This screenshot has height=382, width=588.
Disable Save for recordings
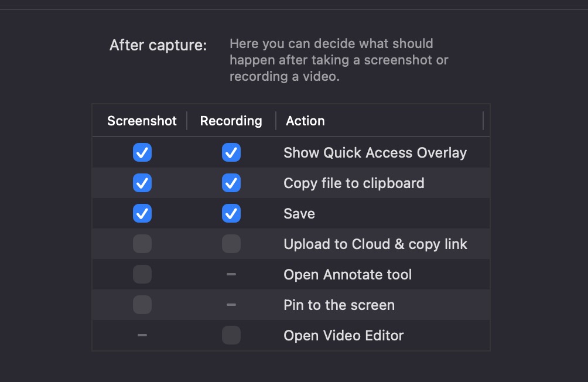(x=231, y=213)
